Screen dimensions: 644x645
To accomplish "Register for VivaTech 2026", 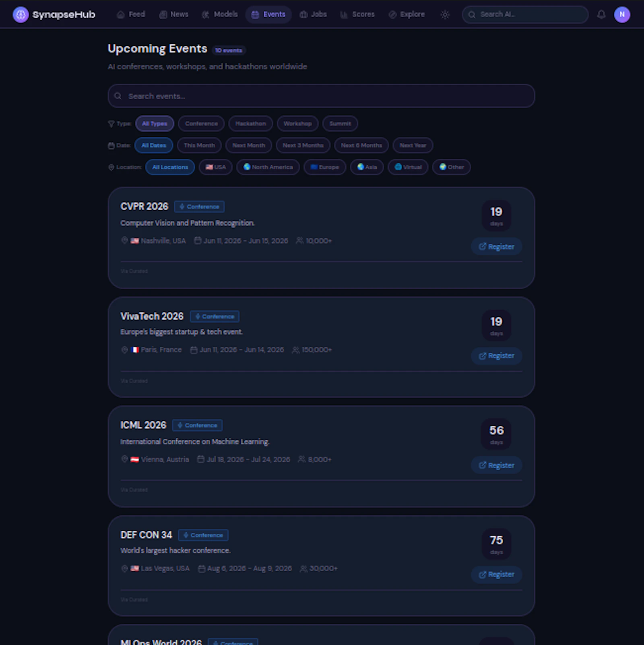I will click(497, 356).
